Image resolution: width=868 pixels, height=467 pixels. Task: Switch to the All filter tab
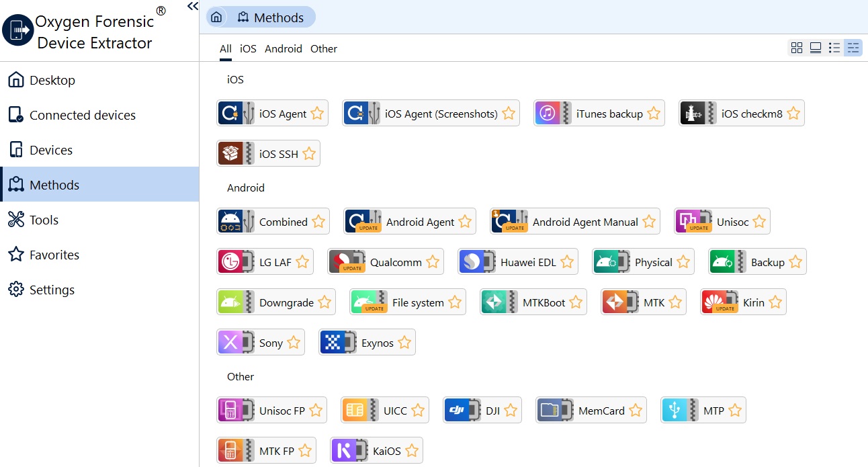coord(226,48)
